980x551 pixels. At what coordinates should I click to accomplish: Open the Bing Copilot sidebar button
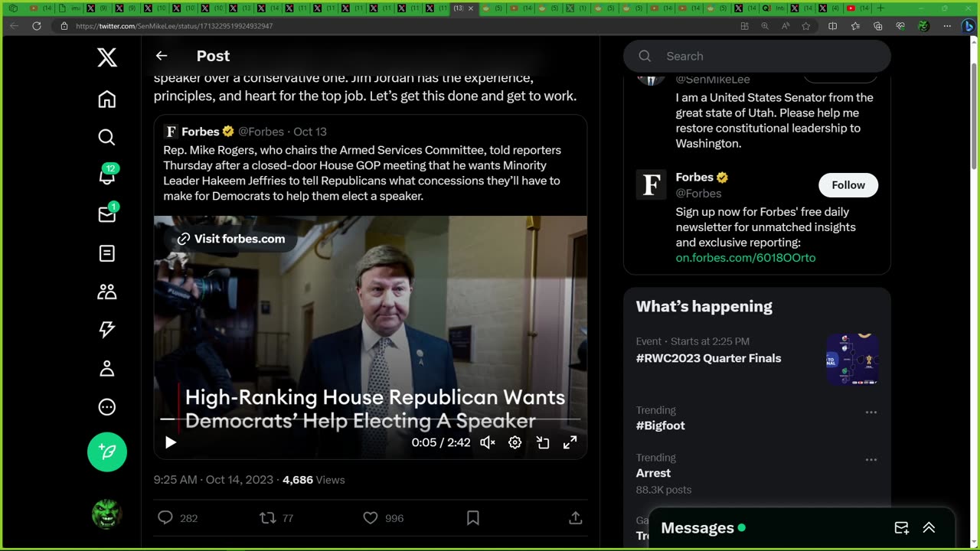(x=969, y=26)
